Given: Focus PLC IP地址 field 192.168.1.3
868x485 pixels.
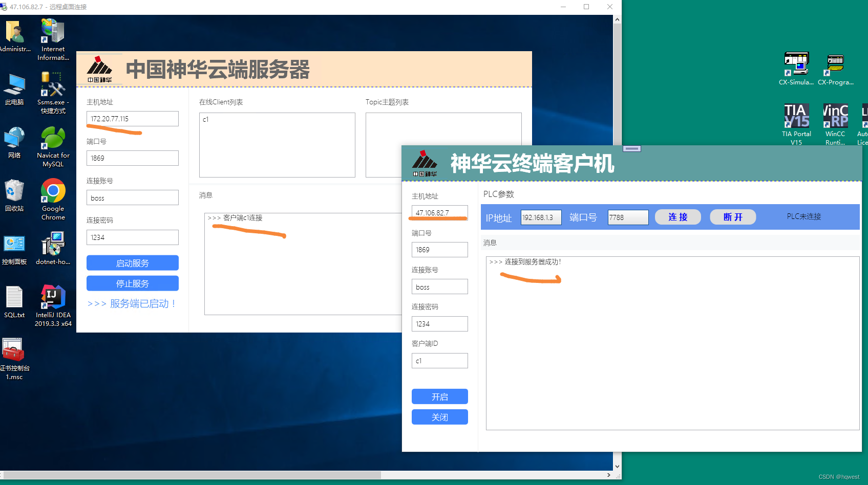Looking at the screenshot, I should click(541, 217).
